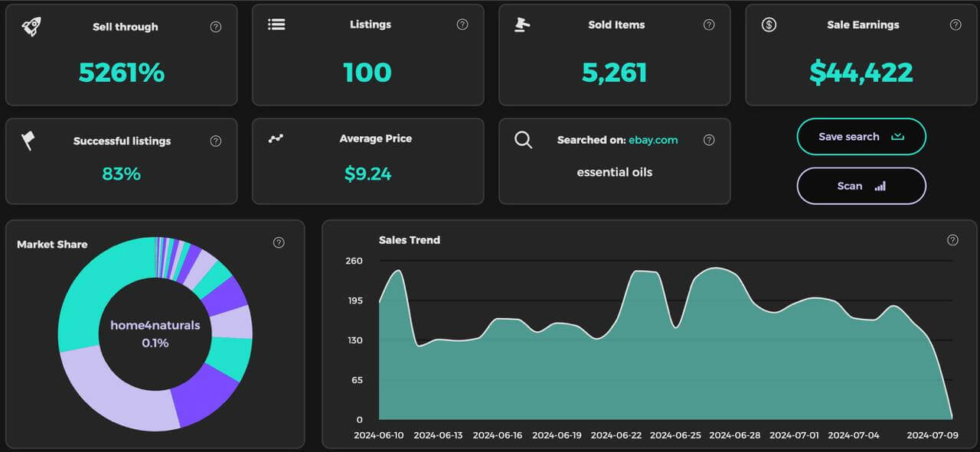Open Sales Trend help question mark
Viewport: 980px width, 452px height.
952,240
